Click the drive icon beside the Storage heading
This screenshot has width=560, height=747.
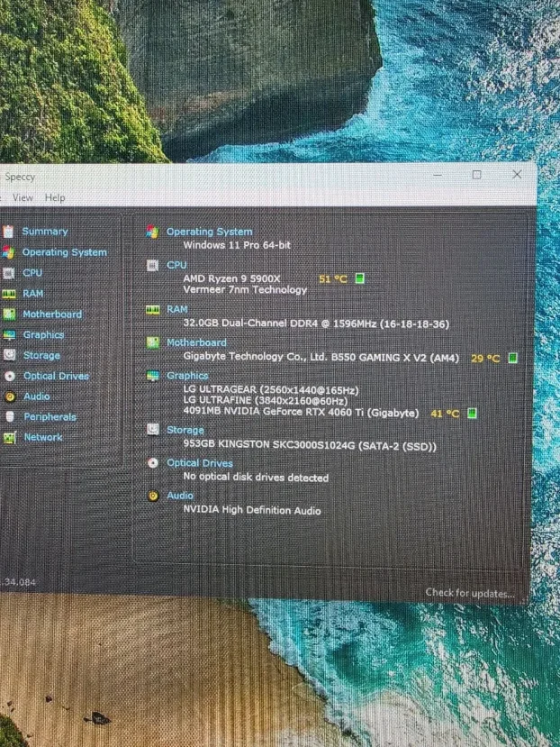(153, 430)
